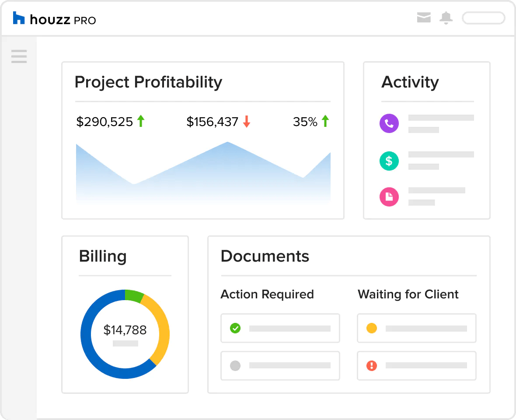Open the hamburger sidebar menu
Image resolution: width=516 pixels, height=420 pixels.
point(19,56)
